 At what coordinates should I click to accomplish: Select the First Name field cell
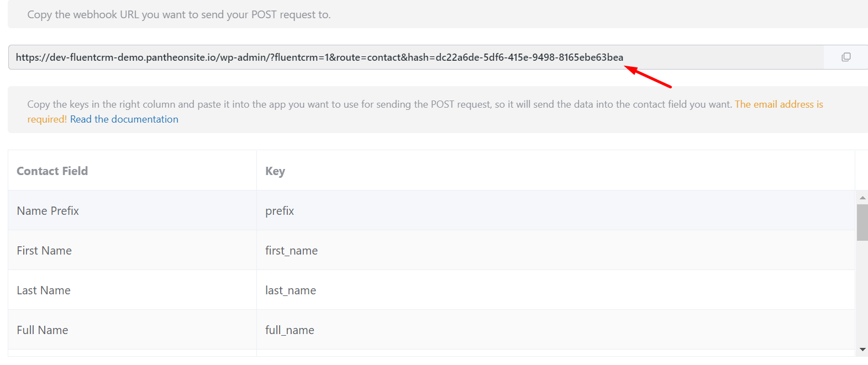[44, 251]
